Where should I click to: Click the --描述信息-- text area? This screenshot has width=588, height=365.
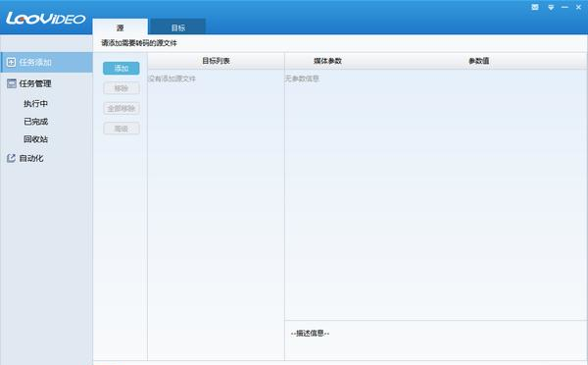310,333
